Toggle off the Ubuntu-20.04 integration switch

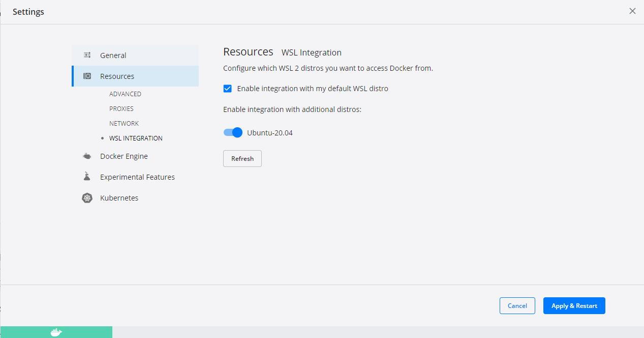tap(233, 133)
